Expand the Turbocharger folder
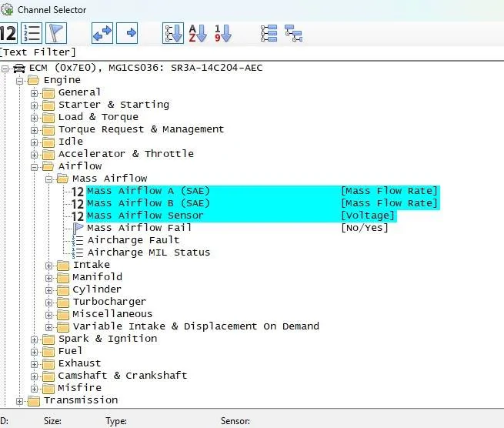 tap(48, 303)
